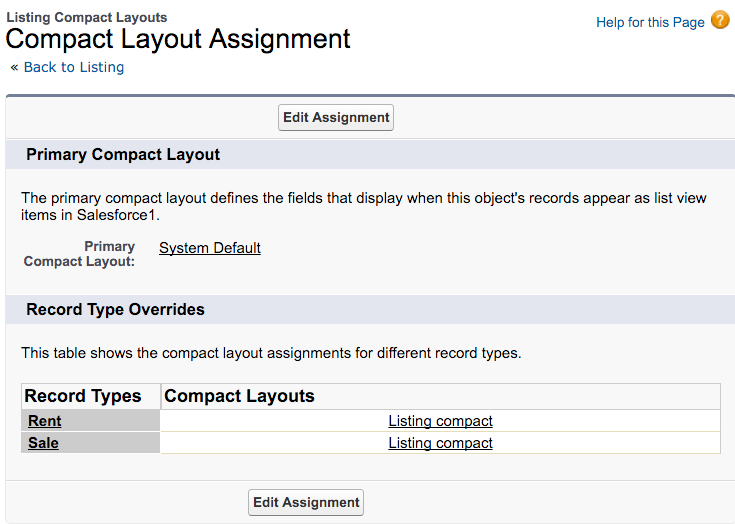
Task: Click the Listing Compact Layouts breadcrumb text
Action: tap(86, 17)
